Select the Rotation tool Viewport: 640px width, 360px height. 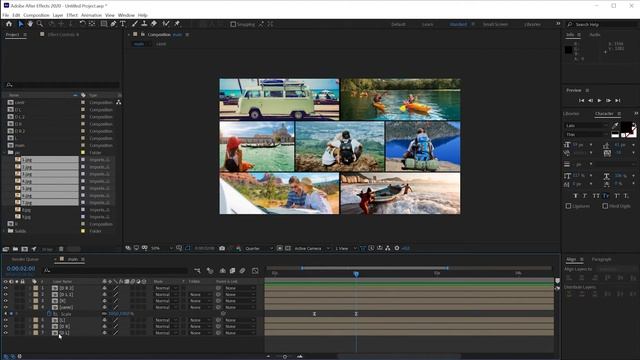82,24
